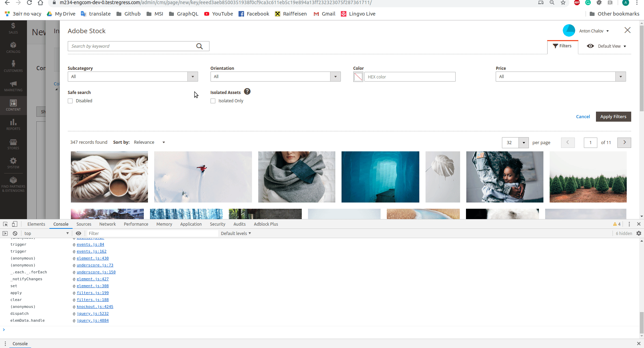Go to previous page of results

[x=568, y=142]
